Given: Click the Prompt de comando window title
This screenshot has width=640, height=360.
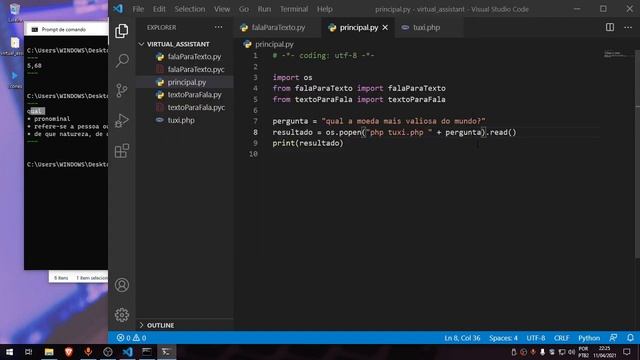Looking at the screenshot, I should pyautogui.click(x=64, y=29).
